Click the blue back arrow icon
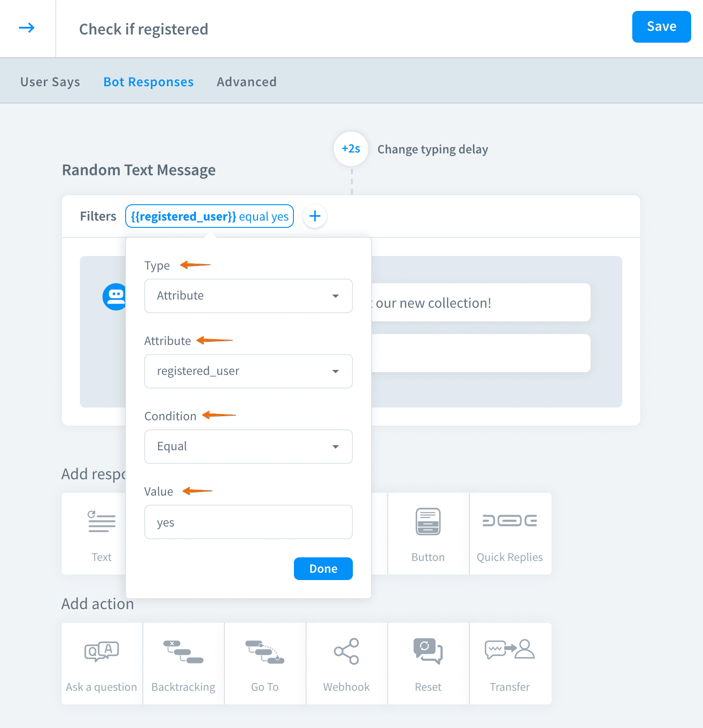 (x=27, y=28)
